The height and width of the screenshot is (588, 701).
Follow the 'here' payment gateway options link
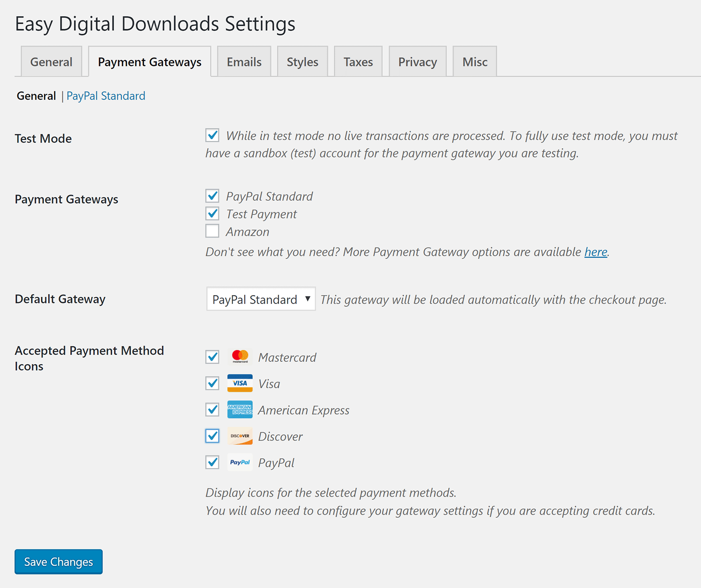(x=596, y=252)
